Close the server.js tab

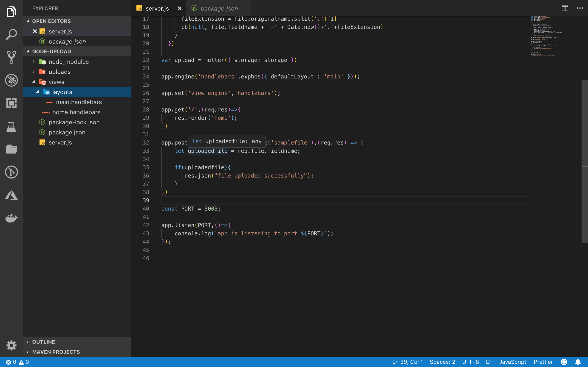180,8
